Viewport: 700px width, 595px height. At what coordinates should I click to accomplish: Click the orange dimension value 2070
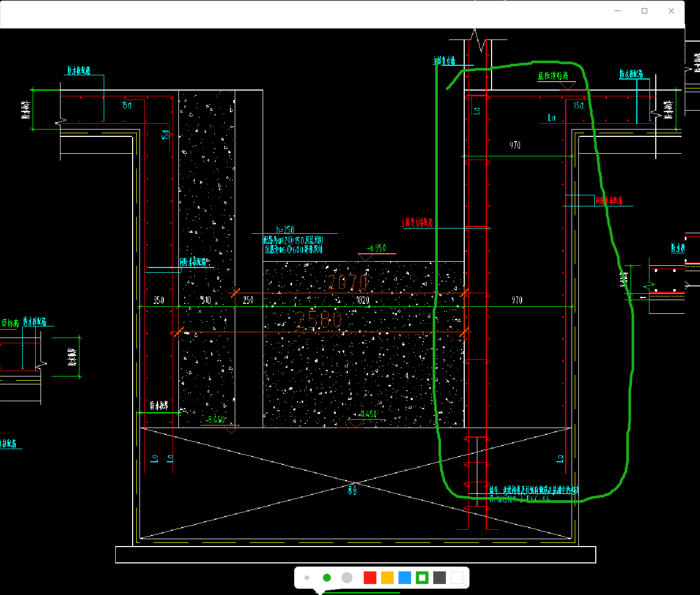pos(347,282)
